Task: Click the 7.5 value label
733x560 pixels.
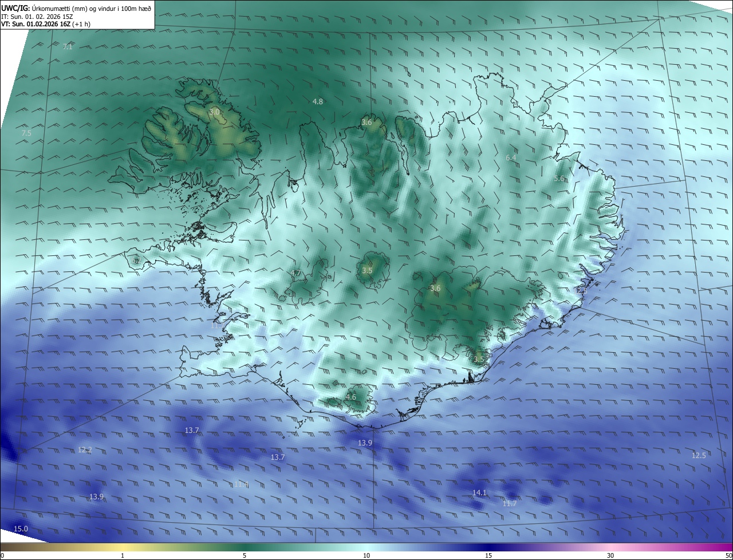Action: click(x=26, y=133)
